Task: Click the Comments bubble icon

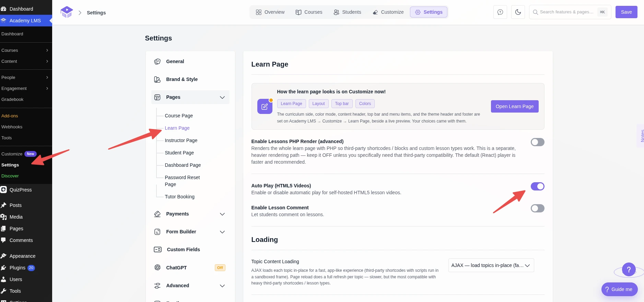Action: pyautogui.click(x=4, y=240)
